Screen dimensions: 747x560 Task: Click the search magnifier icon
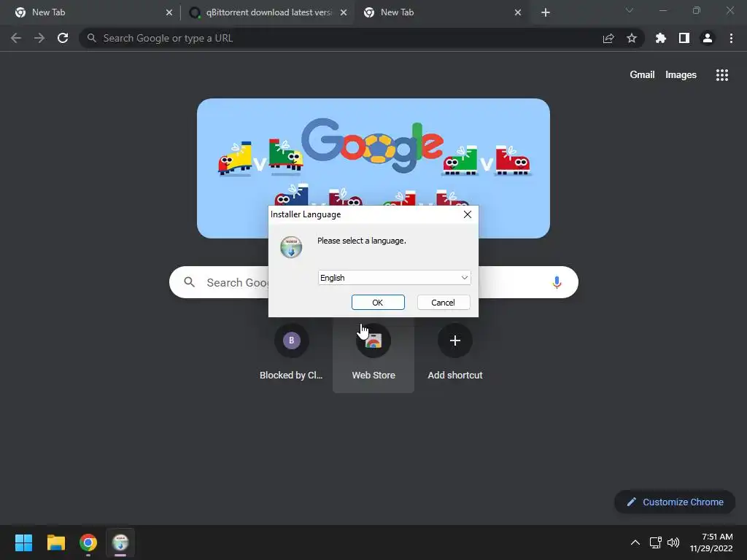[x=189, y=282]
